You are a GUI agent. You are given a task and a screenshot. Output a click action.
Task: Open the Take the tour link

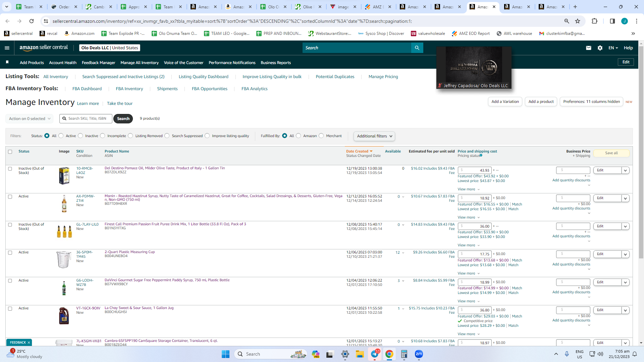pos(120,104)
